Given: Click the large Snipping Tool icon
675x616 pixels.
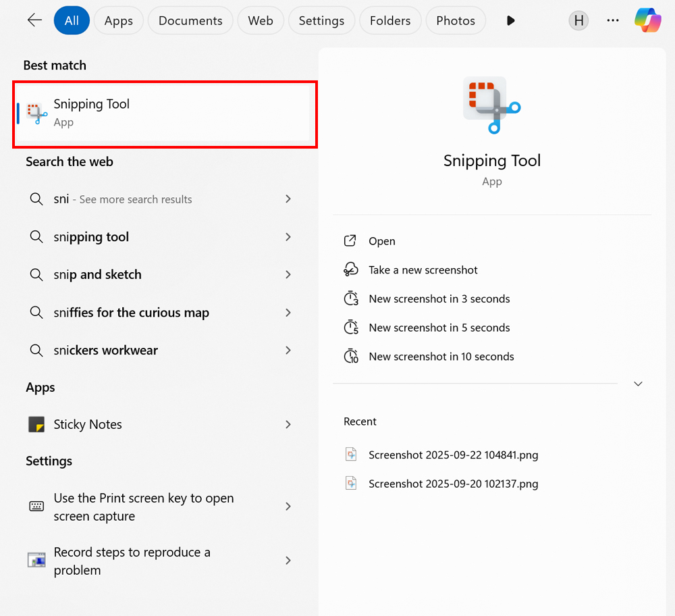Looking at the screenshot, I should pyautogui.click(x=492, y=105).
